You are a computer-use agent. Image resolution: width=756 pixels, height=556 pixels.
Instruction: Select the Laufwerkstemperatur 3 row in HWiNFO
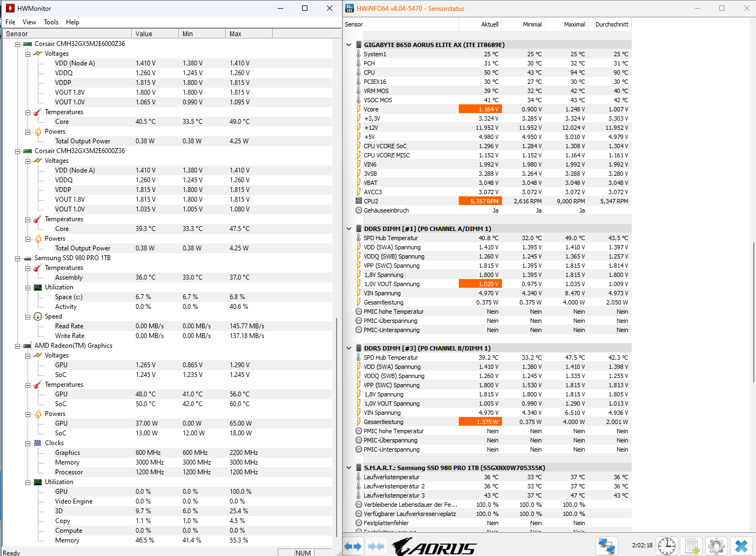click(x=493, y=495)
